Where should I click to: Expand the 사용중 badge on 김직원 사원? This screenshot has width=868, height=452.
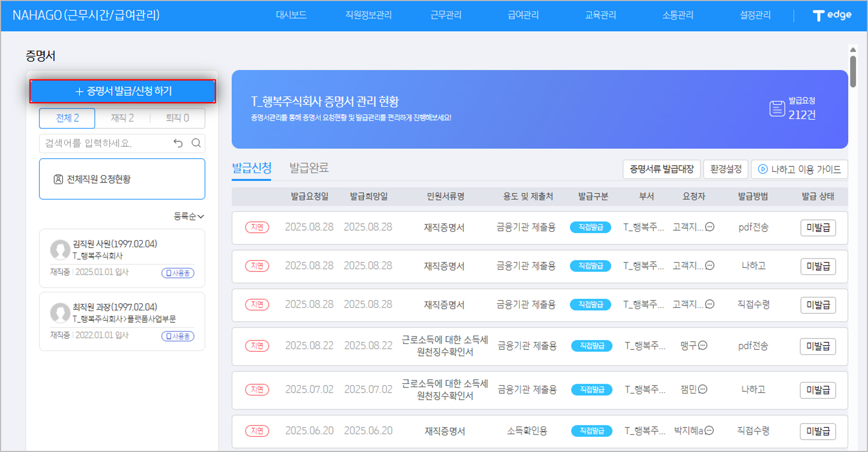tap(178, 273)
